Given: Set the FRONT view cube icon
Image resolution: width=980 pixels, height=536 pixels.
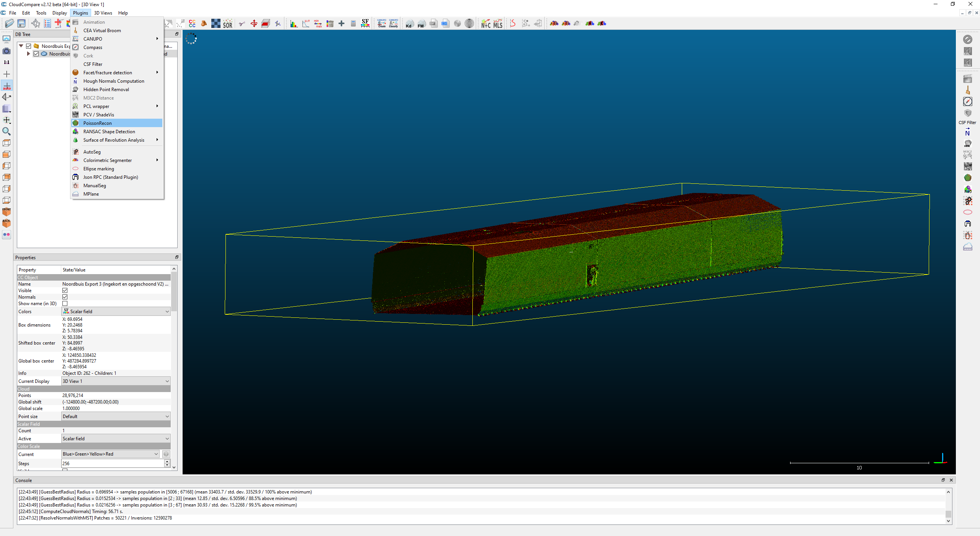Looking at the screenshot, I should (7, 212).
